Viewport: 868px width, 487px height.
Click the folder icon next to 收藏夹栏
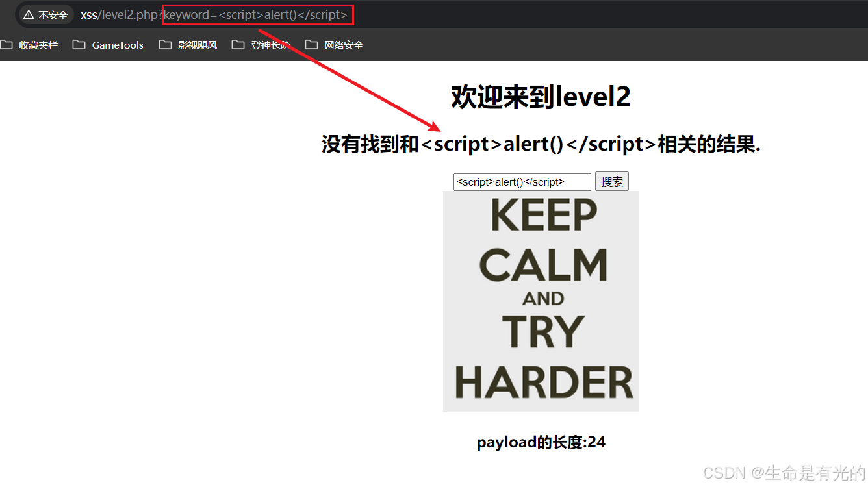7,44
